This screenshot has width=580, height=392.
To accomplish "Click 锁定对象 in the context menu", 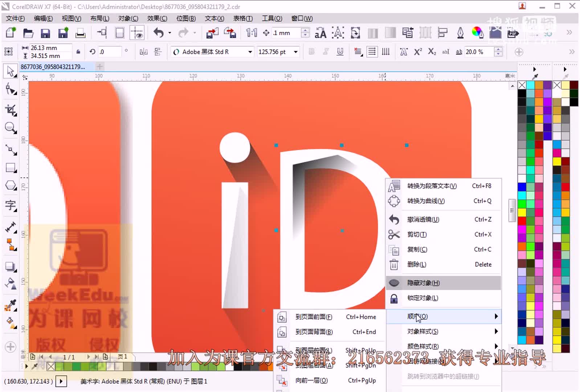I will [x=422, y=298].
